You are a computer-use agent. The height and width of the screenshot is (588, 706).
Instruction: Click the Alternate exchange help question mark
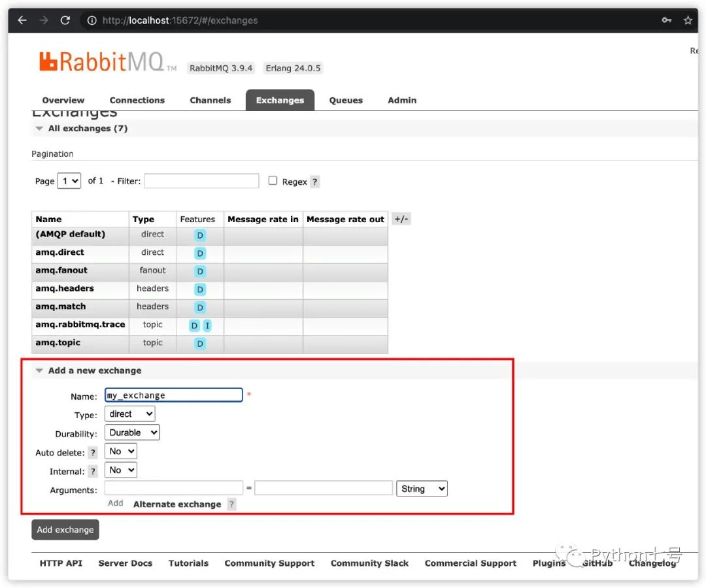[231, 504]
